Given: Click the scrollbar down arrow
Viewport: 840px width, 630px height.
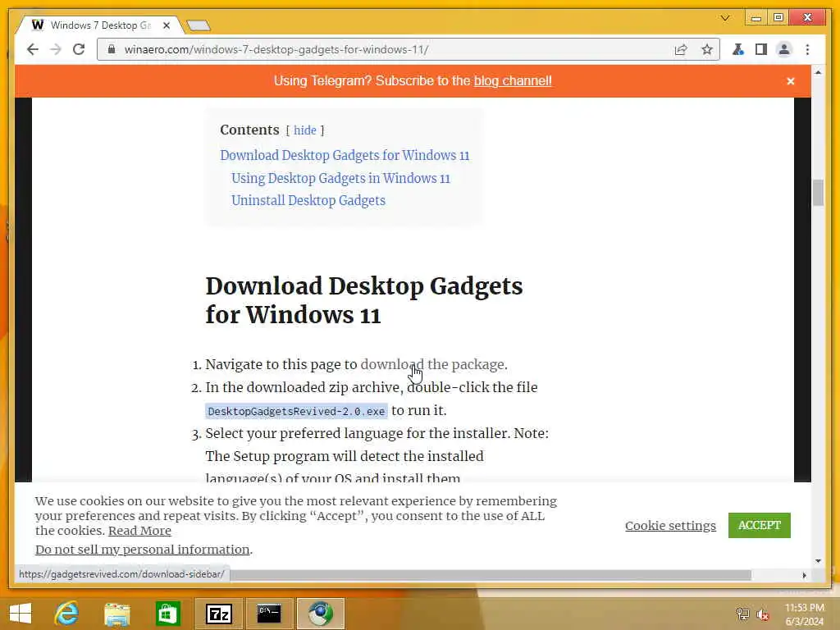Looking at the screenshot, I should tap(818, 561).
